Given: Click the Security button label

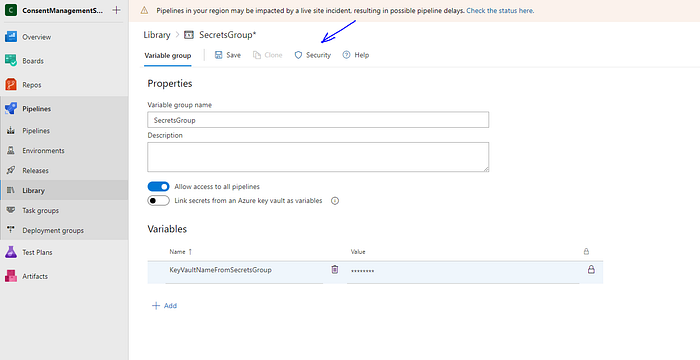Looking at the screenshot, I should [x=318, y=55].
